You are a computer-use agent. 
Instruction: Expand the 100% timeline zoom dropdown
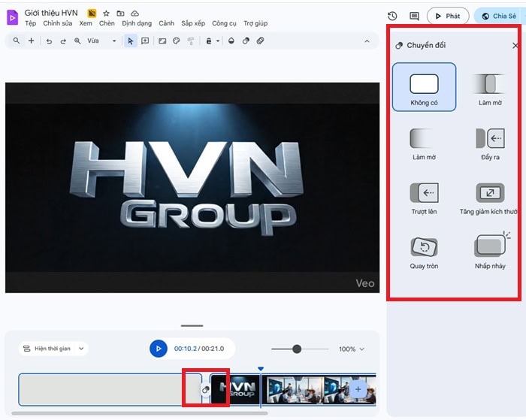click(x=352, y=349)
